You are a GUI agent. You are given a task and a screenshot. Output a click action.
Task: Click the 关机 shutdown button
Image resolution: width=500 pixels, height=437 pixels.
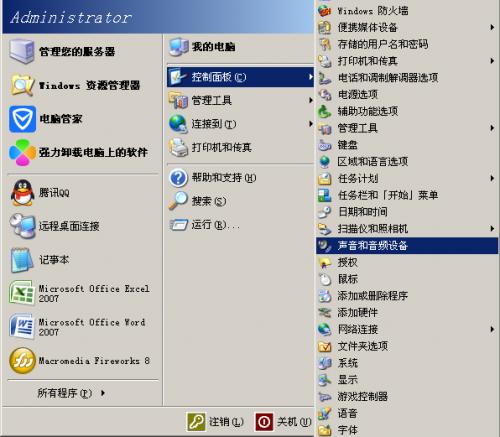284,422
